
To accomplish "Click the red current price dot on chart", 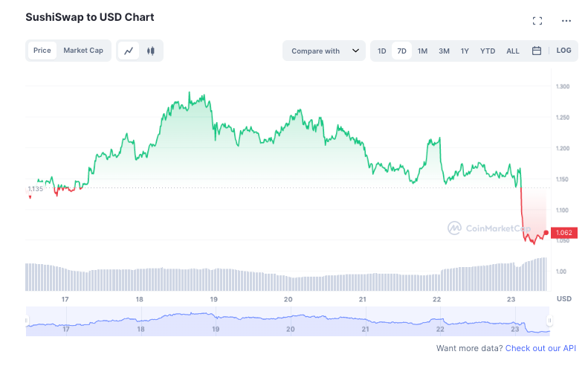I will pyautogui.click(x=546, y=233).
